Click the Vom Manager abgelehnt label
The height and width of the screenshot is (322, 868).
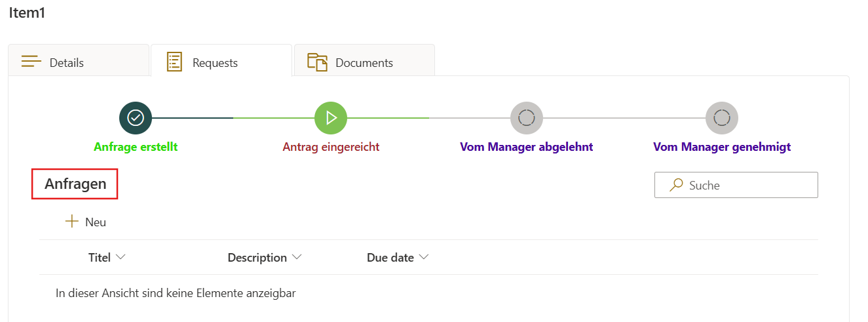coord(527,147)
